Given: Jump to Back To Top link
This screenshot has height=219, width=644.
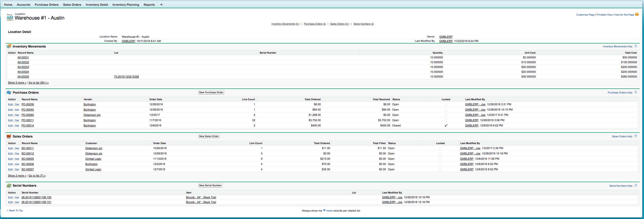Looking at the screenshot, I should click(16, 210).
